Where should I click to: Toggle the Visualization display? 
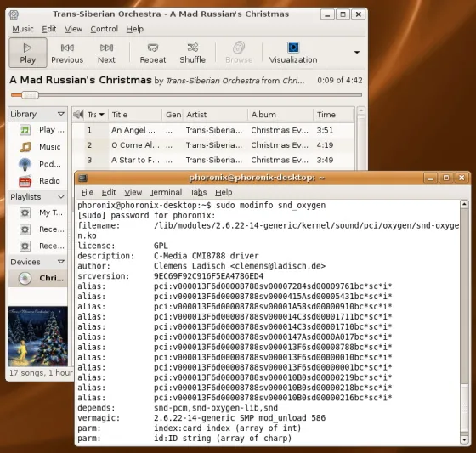click(293, 53)
